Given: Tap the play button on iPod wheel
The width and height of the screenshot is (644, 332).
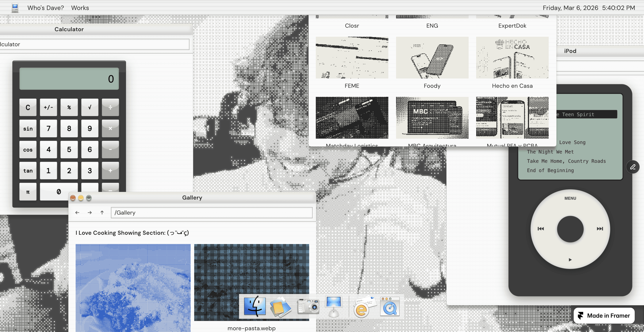Looking at the screenshot, I should click(570, 259).
